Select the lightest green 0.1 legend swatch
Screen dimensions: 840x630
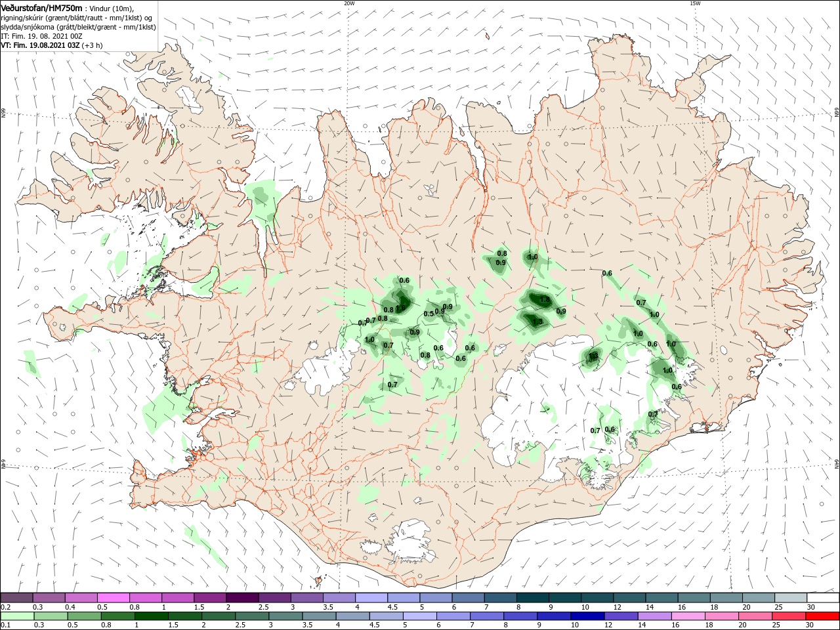(16, 616)
